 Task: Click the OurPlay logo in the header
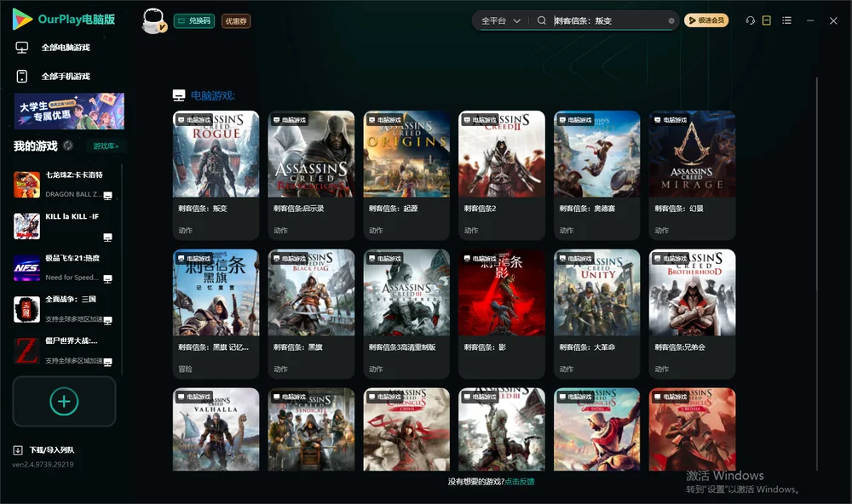pyautogui.click(x=64, y=20)
